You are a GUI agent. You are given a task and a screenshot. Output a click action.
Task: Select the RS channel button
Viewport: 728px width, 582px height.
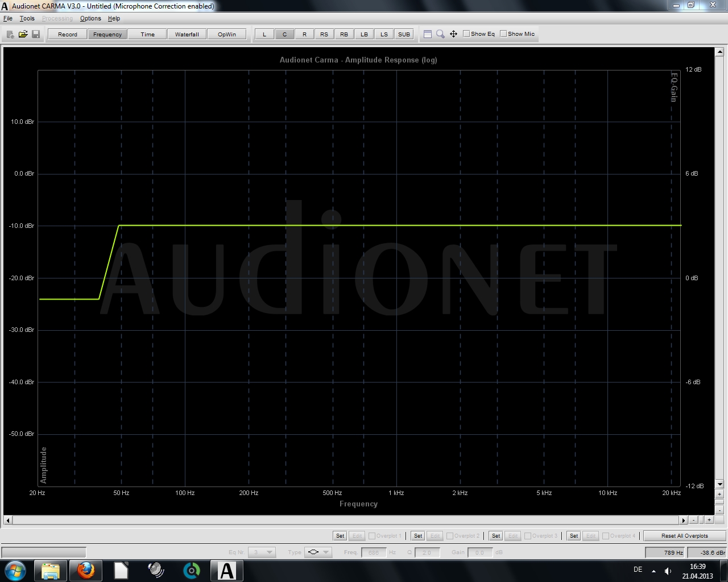point(324,34)
